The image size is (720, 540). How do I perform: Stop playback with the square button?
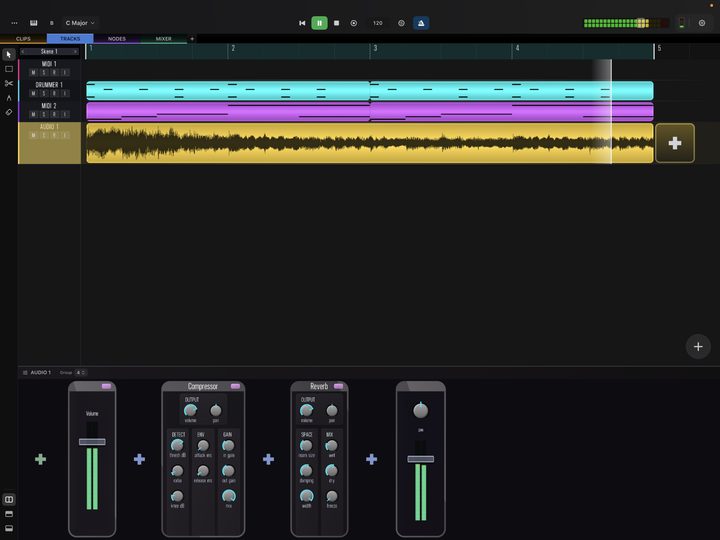(x=337, y=23)
